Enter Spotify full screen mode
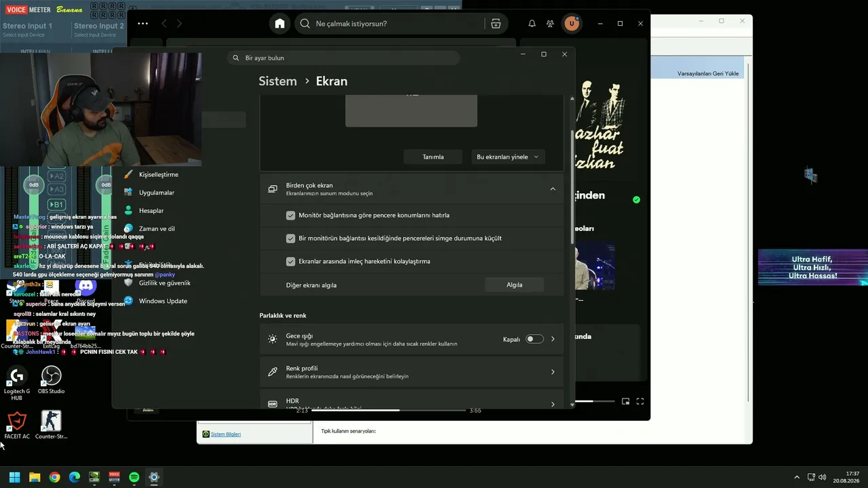The width and height of the screenshot is (868, 488). (x=639, y=401)
